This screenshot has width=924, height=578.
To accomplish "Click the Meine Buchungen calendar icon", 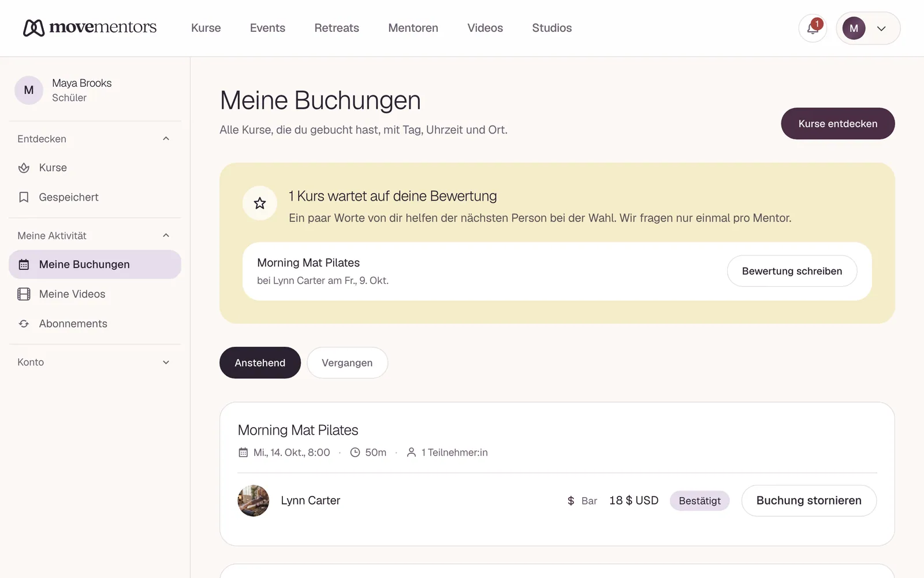I will click(x=24, y=265).
